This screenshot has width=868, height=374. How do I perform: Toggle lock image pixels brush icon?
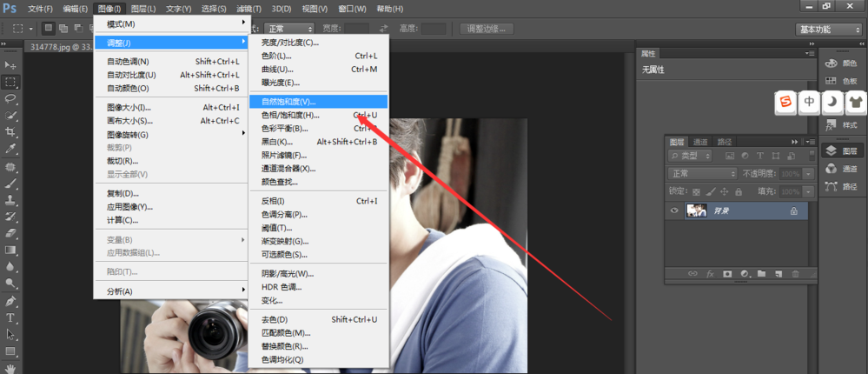711,191
